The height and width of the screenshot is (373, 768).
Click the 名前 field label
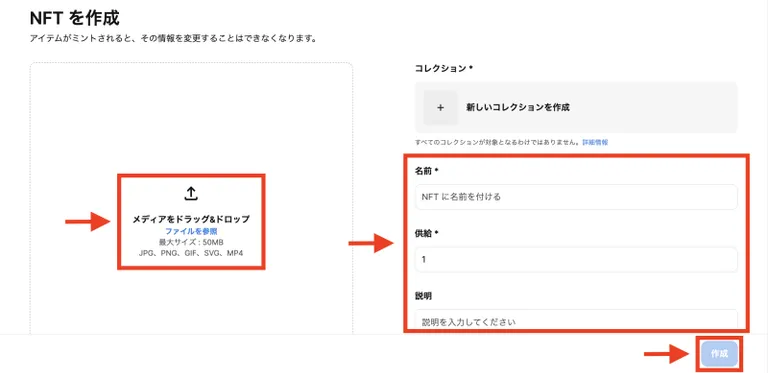426,171
